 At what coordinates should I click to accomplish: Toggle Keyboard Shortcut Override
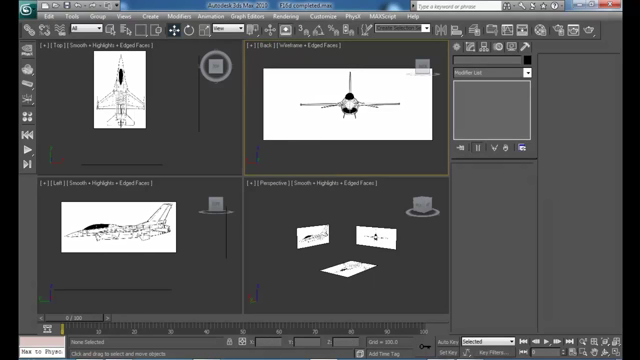pos(286,30)
